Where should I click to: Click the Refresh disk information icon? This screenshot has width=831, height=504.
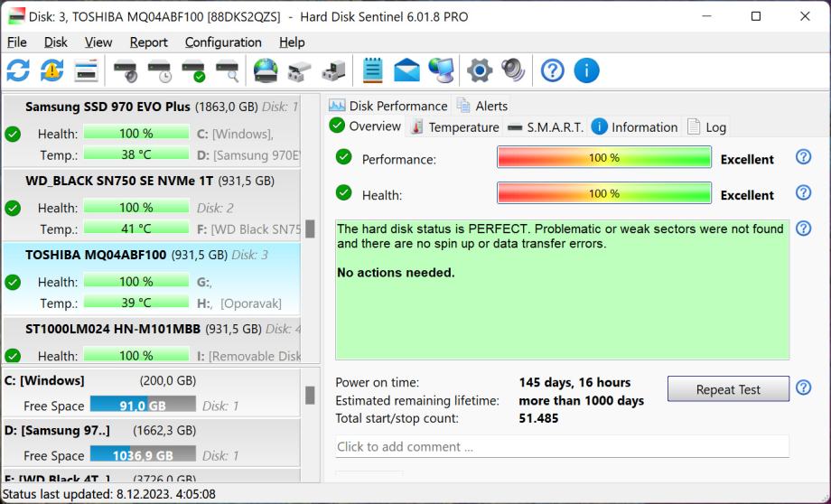[x=19, y=70]
